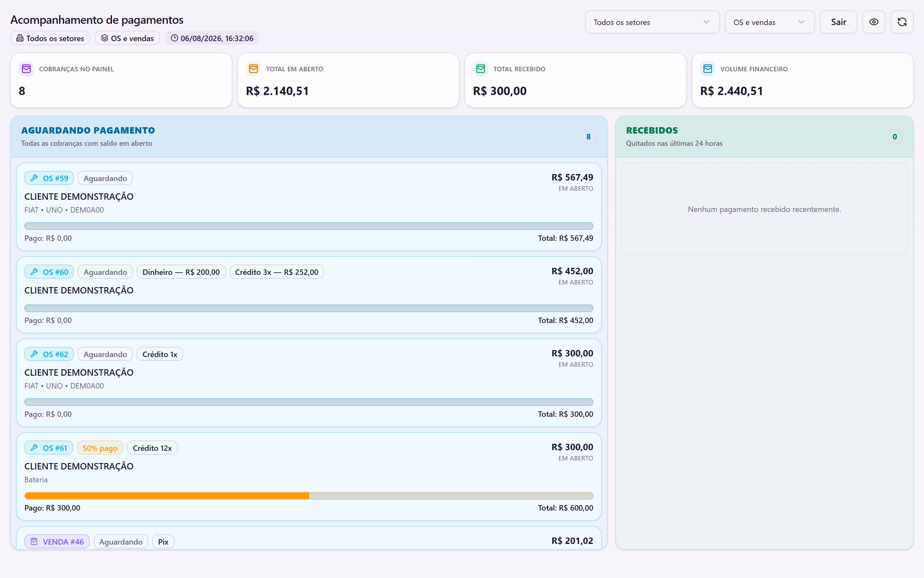Image resolution: width=924 pixels, height=578 pixels.
Task: Click the orange Total em aberto card icon
Action: (x=253, y=69)
